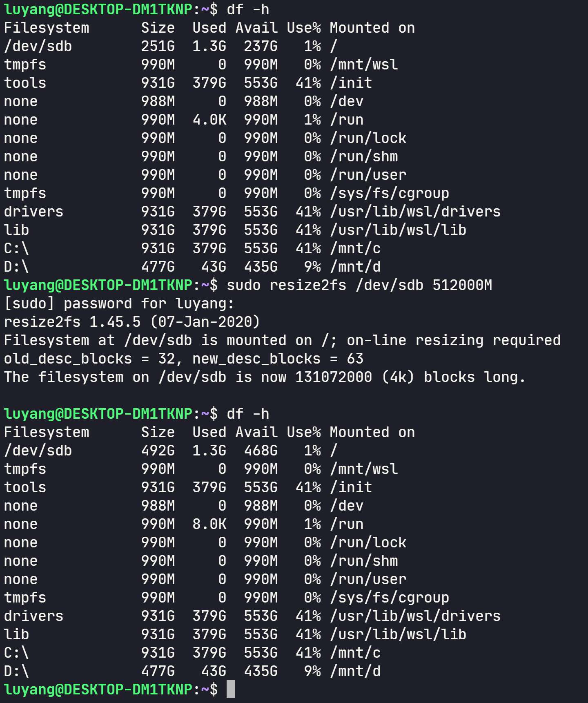Click the 492G size value for /dev/sdb
This screenshot has height=703, width=588.
pos(158,451)
